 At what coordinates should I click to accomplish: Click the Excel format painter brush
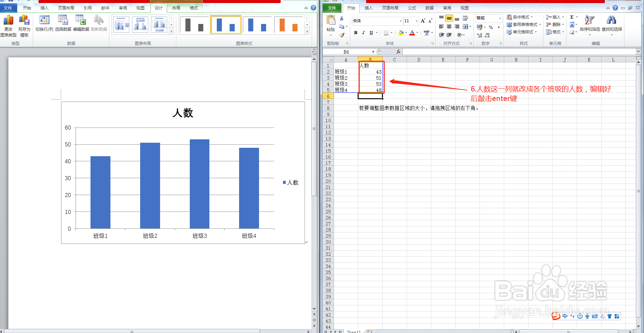click(x=342, y=35)
